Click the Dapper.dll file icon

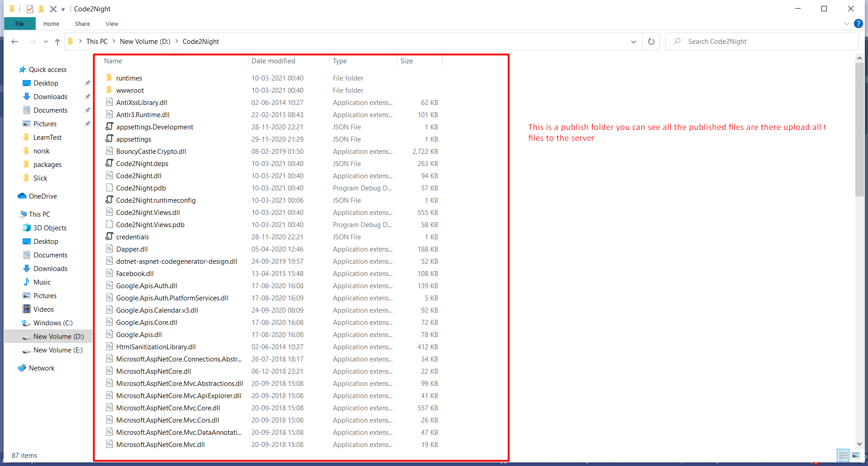(109, 249)
